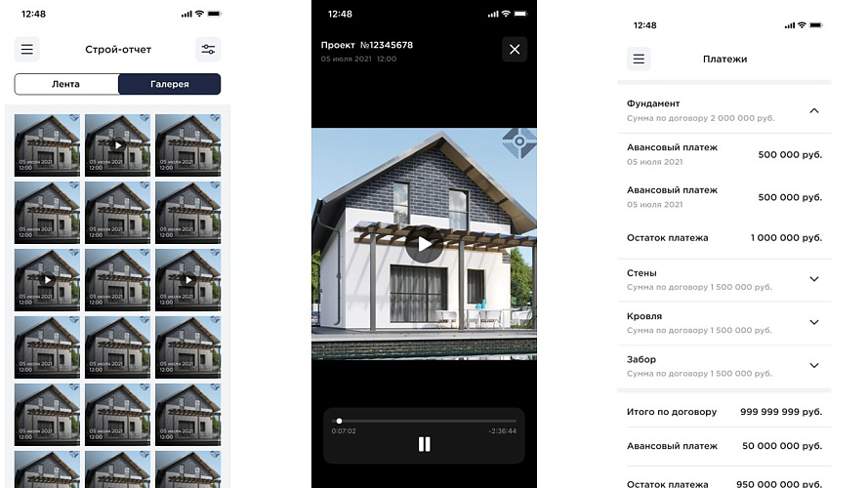
Task: Select the Фундамент section title
Action: (x=653, y=103)
